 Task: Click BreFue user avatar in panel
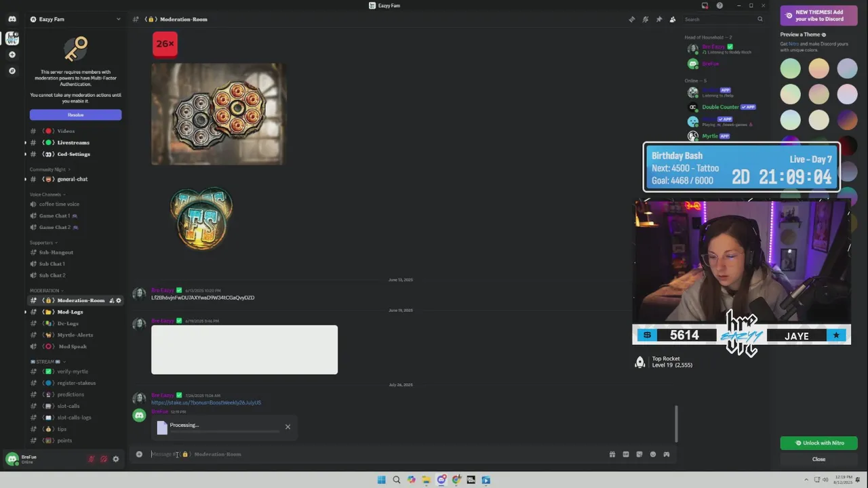(12, 459)
